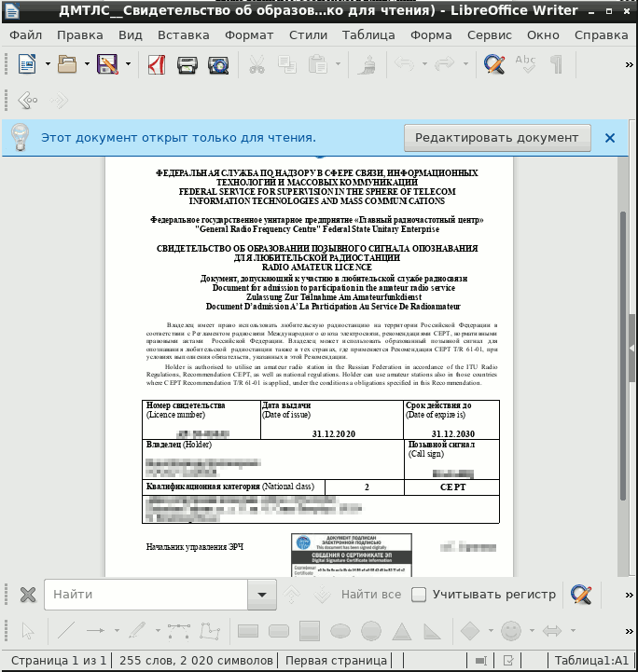Select the Diamond basic shape tool
This screenshot has width=638, height=672.
(x=470, y=631)
